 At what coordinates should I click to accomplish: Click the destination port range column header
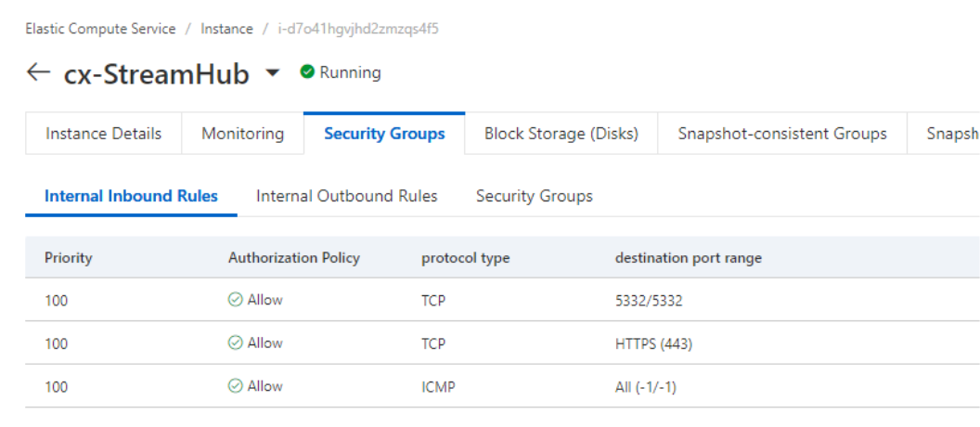tap(688, 258)
